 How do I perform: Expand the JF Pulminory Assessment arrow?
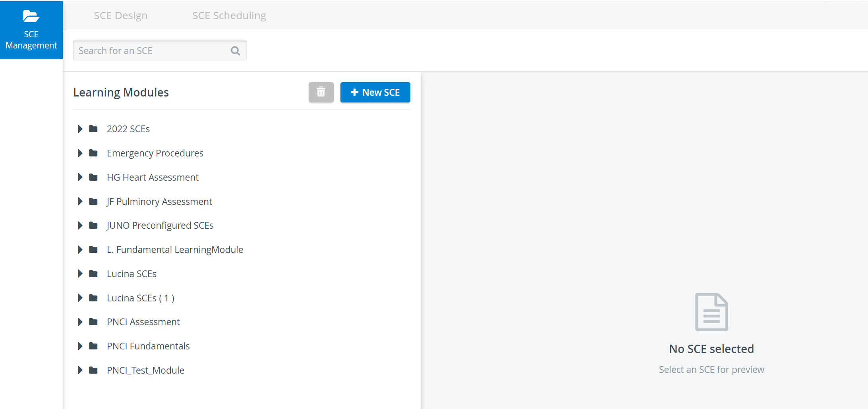coord(80,201)
